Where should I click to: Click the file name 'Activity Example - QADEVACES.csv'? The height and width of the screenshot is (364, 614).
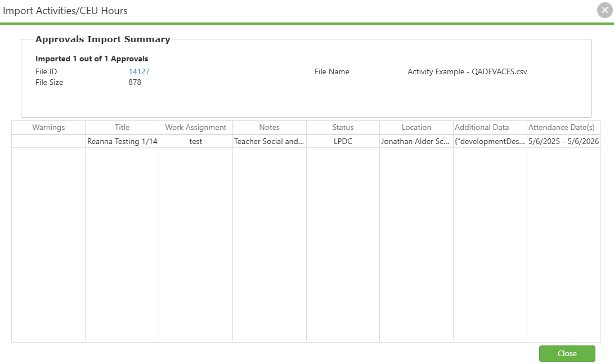pos(467,71)
